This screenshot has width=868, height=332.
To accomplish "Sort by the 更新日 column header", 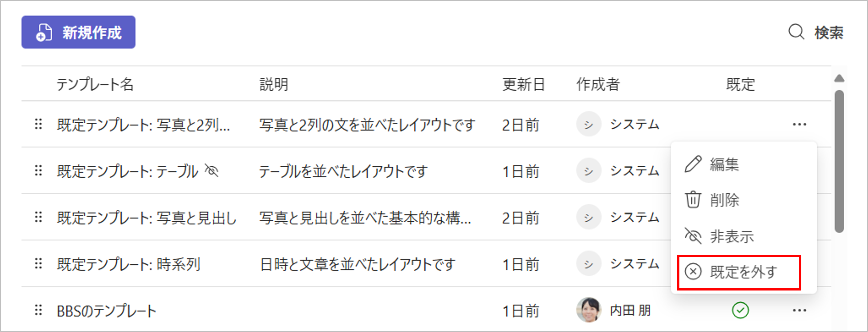I will pyautogui.click(x=523, y=84).
